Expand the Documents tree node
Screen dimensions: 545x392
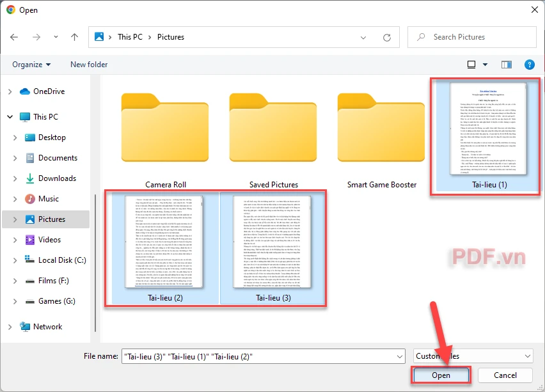pyautogui.click(x=15, y=158)
